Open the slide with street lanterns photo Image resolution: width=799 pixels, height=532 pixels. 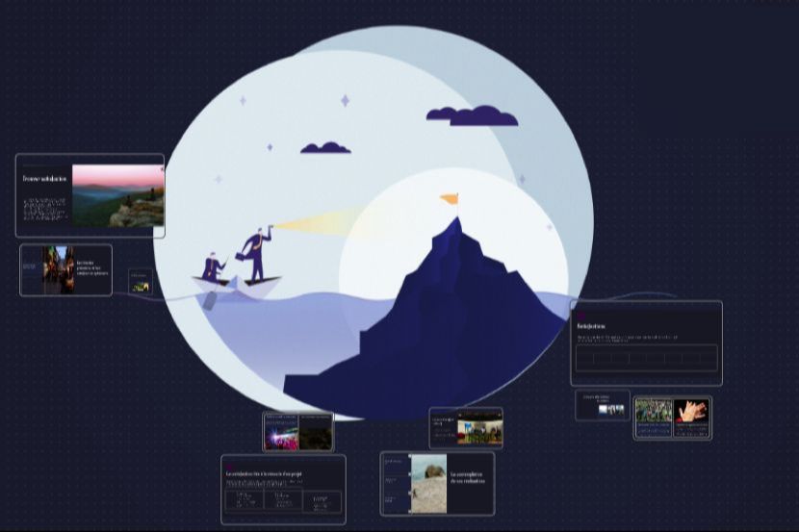(65, 269)
